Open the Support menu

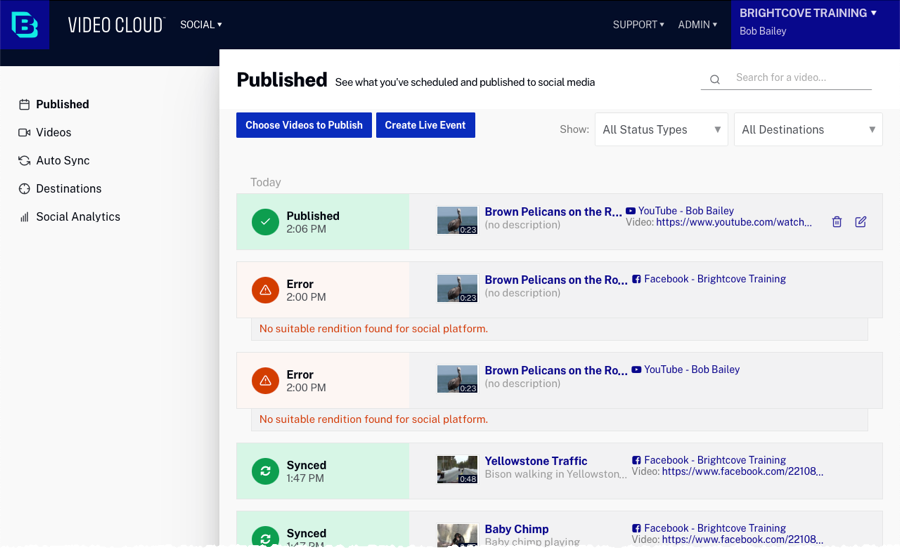click(x=638, y=25)
